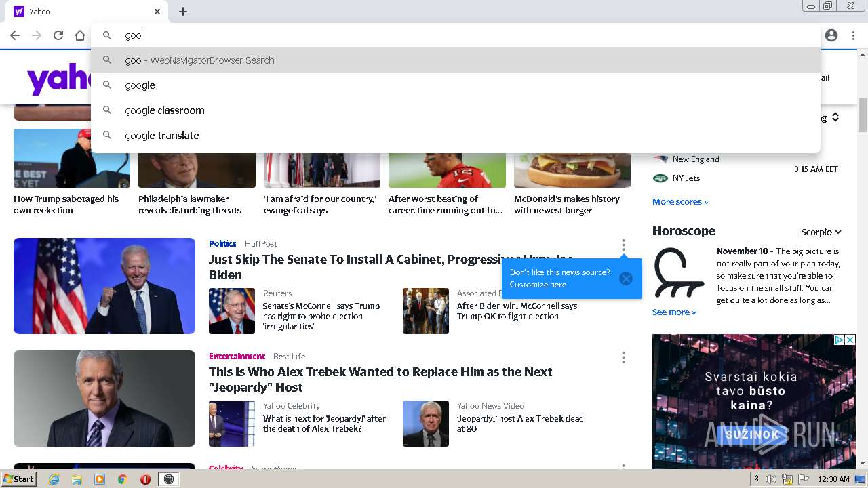Image resolution: width=868 pixels, height=488 pixels.
Task: Open the Mitch McConnell Reuters thumbnail
Action: coord(232,311)
